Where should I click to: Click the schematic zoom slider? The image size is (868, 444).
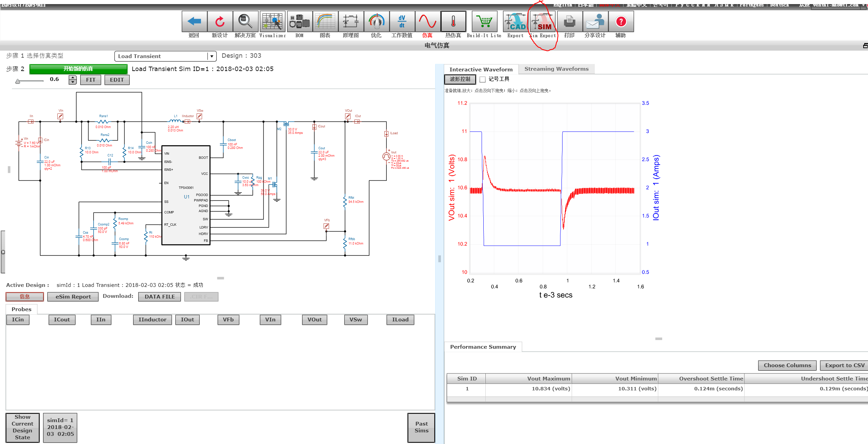click(29, 81)
